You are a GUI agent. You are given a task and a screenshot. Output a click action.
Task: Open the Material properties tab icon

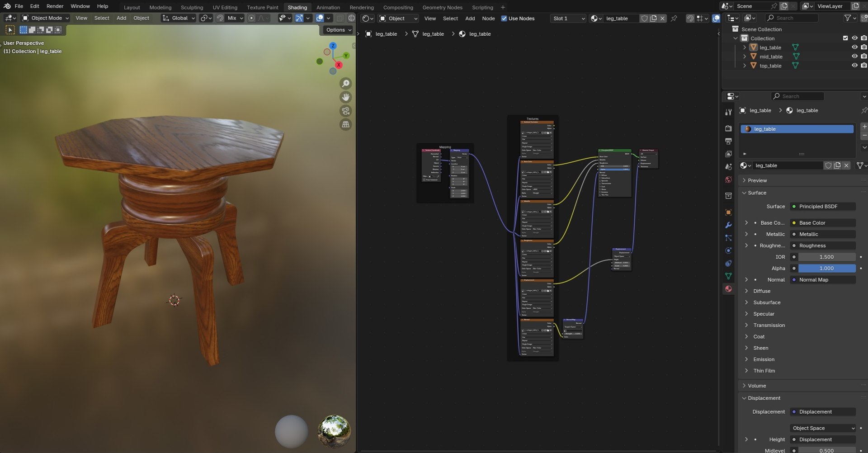pos(728,289)
